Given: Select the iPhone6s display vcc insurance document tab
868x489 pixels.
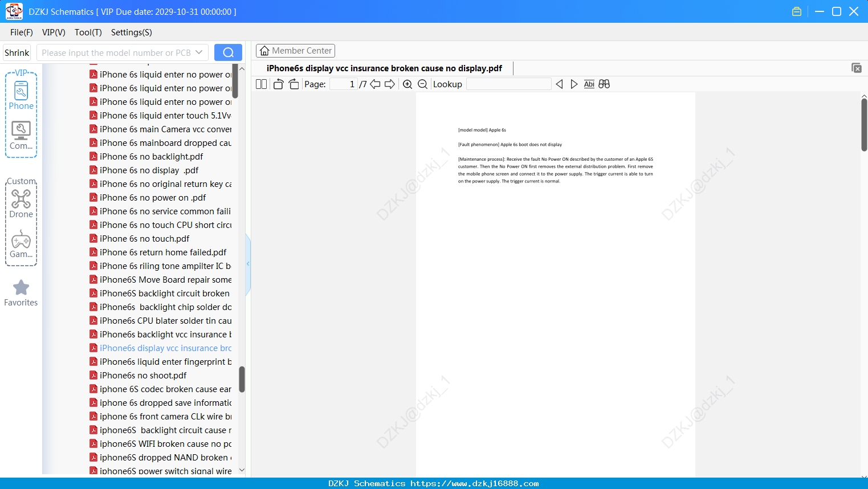Looking at the screenshot, I should 384,68.
